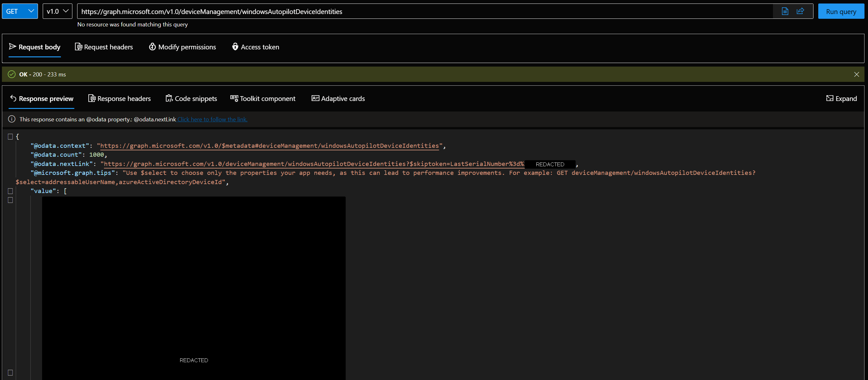Open the GET method dropdown

pos(20,11)
